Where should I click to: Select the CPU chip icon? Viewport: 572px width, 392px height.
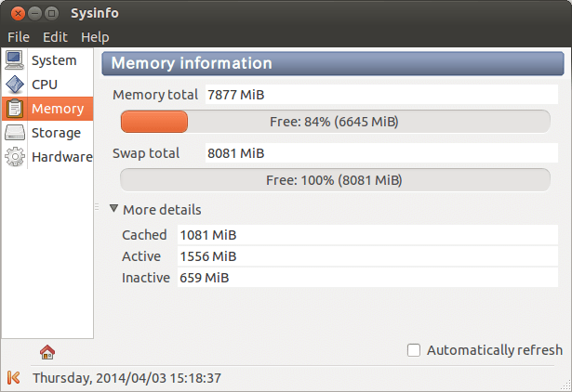tap(15, 85)
